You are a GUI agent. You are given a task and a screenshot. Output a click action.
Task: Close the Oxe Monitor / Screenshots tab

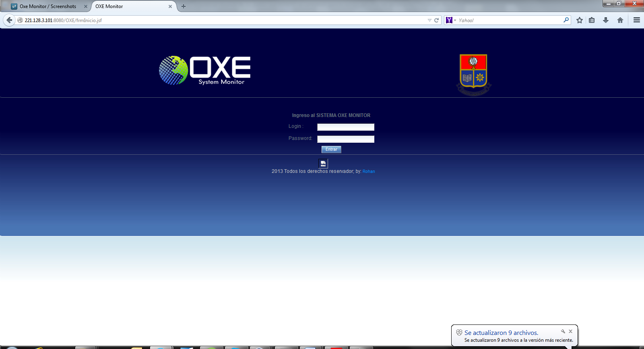[86, 6]
